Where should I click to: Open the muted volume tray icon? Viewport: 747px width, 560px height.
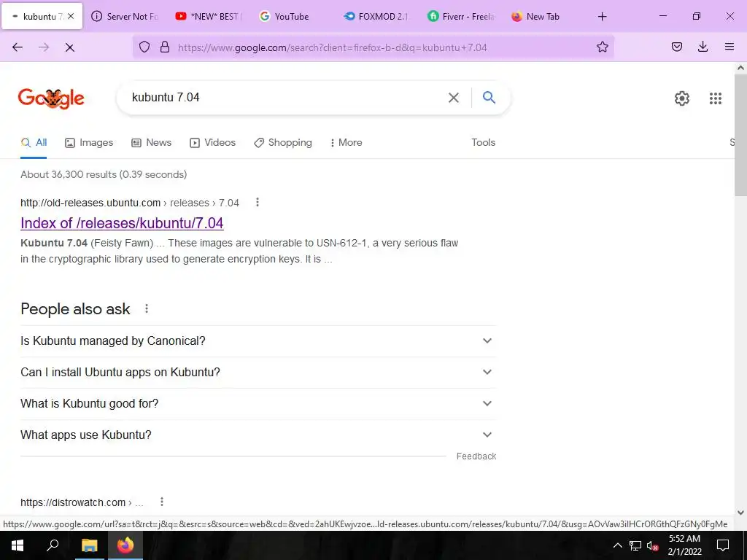pyautogui.click(x=653, y=545)
